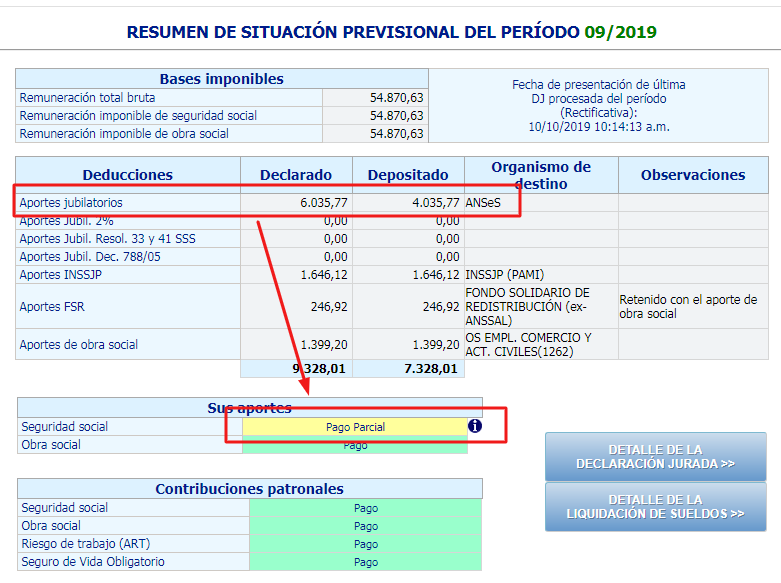Click the Remuneración total bruta value

pyautogui.click(x=396, y=98)
